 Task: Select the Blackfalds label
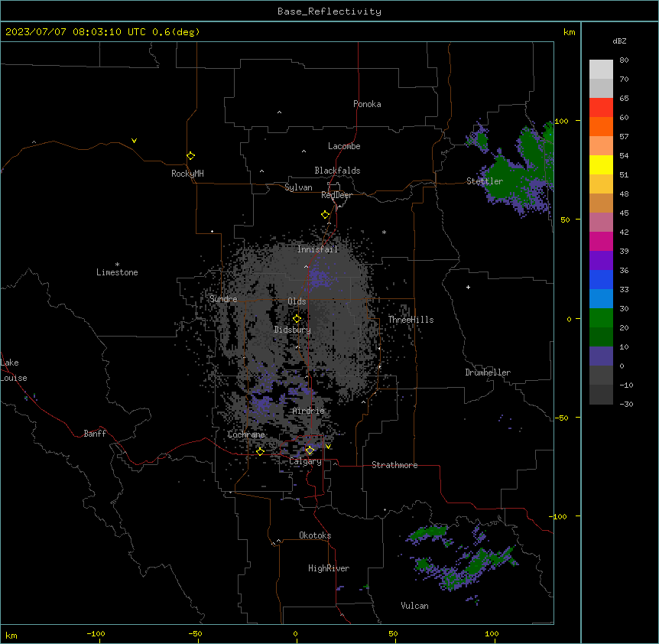click(337, 171)
